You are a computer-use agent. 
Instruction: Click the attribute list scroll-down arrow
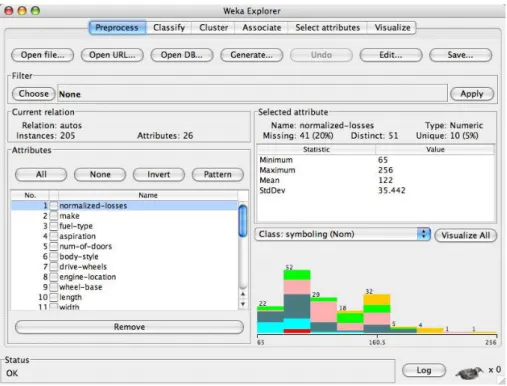click(x=243, y=304)
